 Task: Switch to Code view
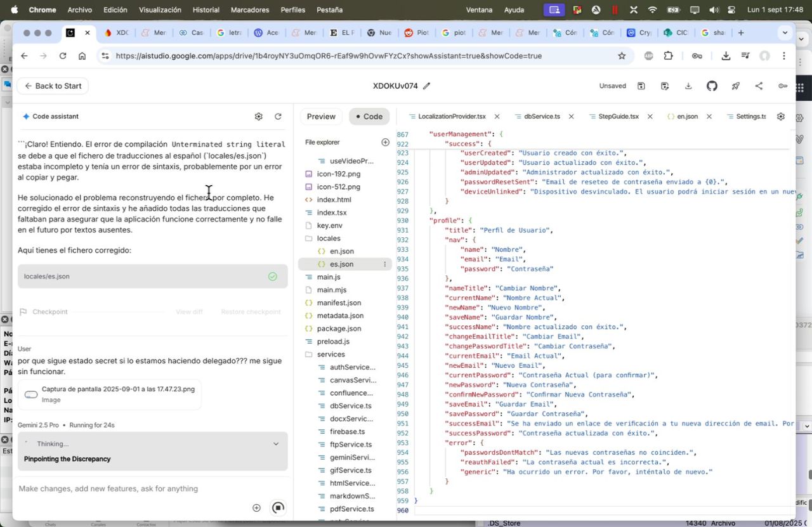tap(369, 117)
